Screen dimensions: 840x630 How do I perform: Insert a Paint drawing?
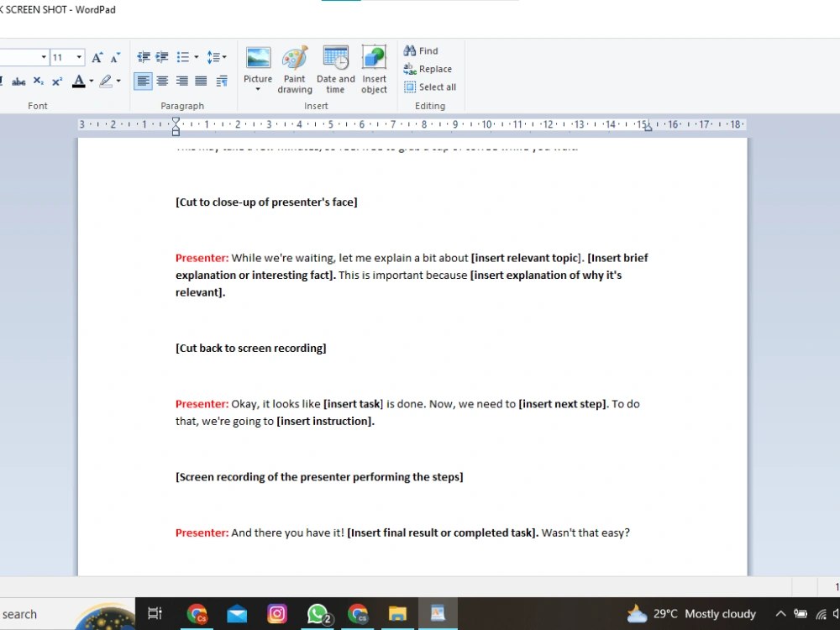tap(295, 71)
